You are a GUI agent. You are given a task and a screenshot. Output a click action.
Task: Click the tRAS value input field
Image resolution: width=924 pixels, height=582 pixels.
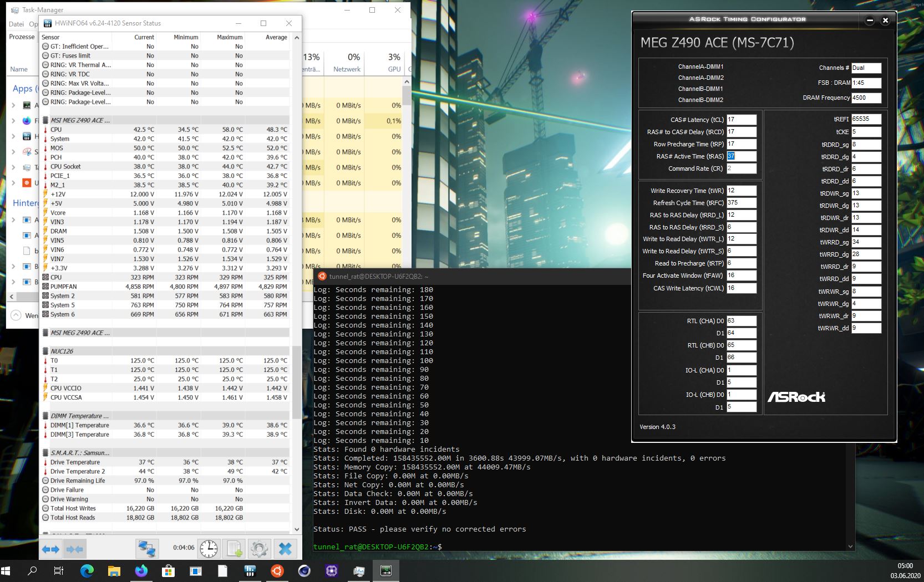741,156
